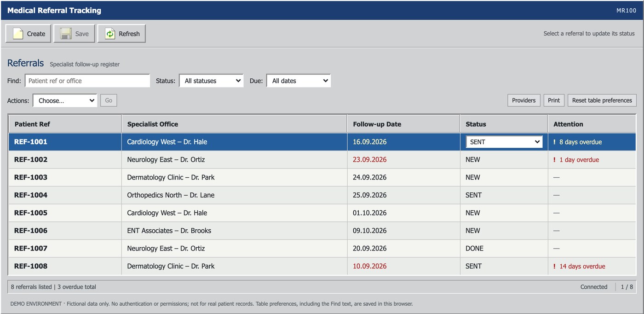Sort by Patient Ref column header

point(65,124)
